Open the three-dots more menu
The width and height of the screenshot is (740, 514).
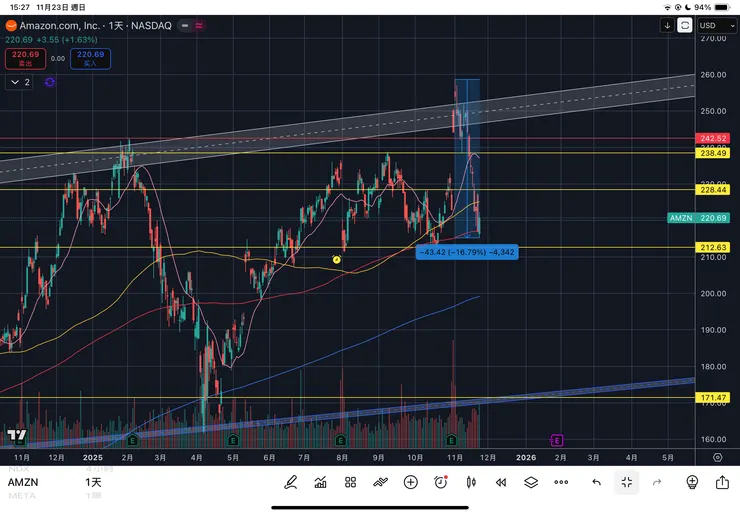561,482
